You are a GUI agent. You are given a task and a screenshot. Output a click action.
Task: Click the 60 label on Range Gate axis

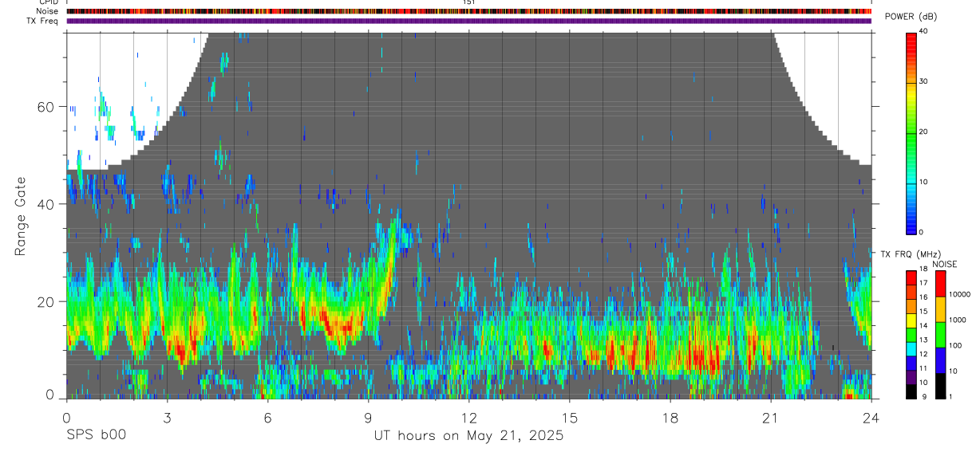coord(45,107)
